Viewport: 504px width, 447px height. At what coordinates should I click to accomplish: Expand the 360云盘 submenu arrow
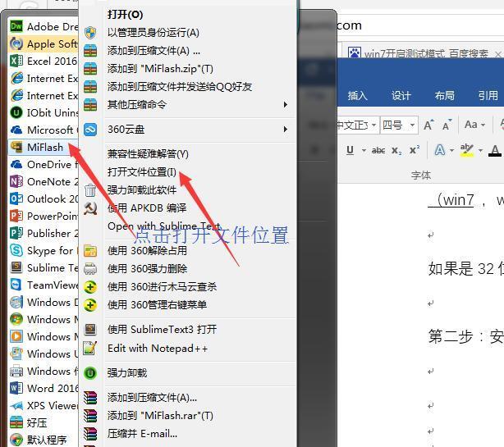pyautogui.click(x=285, y=129)
